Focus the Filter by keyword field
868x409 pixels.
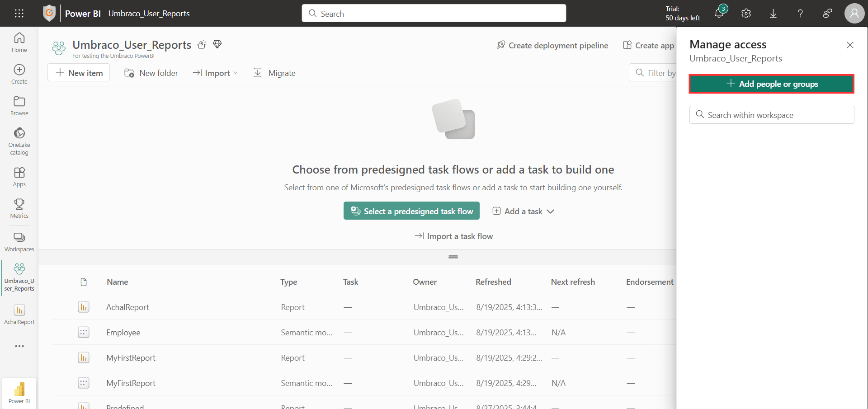[x=653, y=73]
